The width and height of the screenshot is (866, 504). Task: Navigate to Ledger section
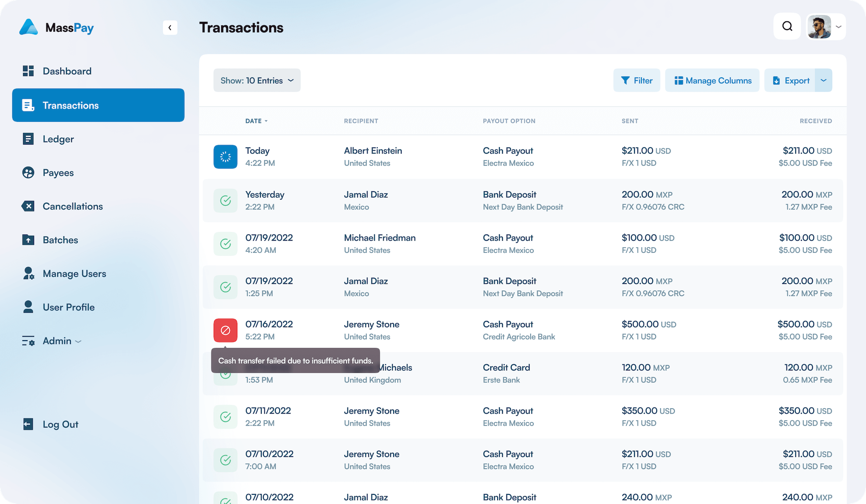coord(58,138)
